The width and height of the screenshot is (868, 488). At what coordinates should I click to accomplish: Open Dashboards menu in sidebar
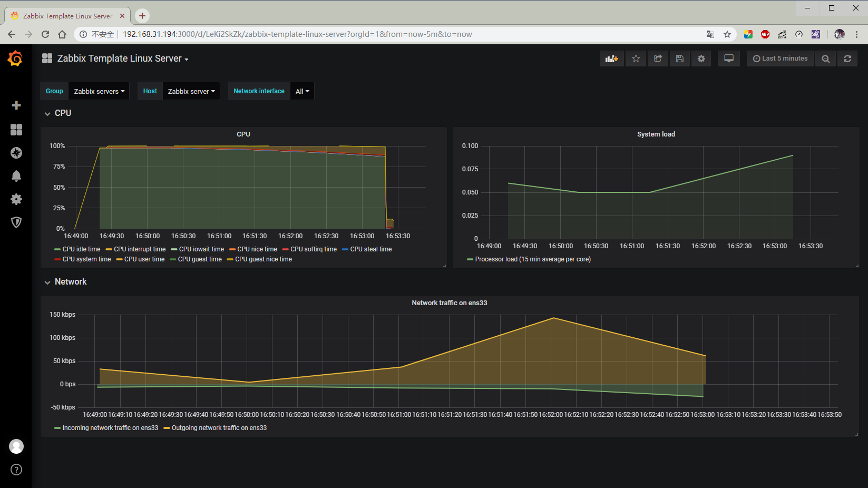pos(16,130)
